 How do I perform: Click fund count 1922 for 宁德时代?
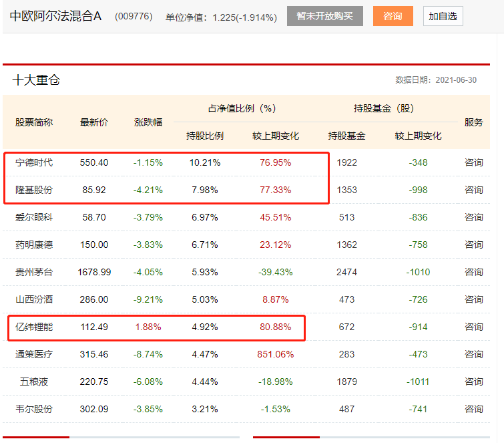click(x=347, y=162)
